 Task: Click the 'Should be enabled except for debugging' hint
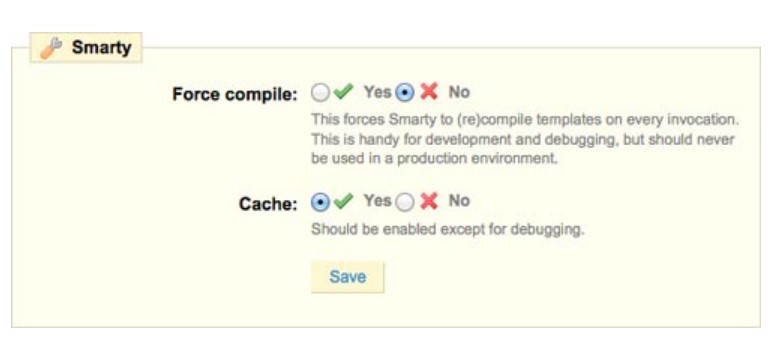(447, 230)
